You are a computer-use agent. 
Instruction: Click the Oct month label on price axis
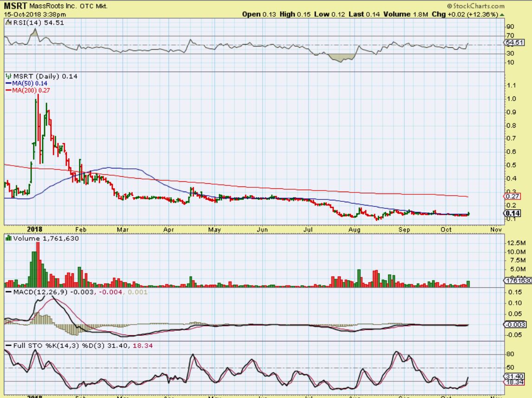[446, 230]
